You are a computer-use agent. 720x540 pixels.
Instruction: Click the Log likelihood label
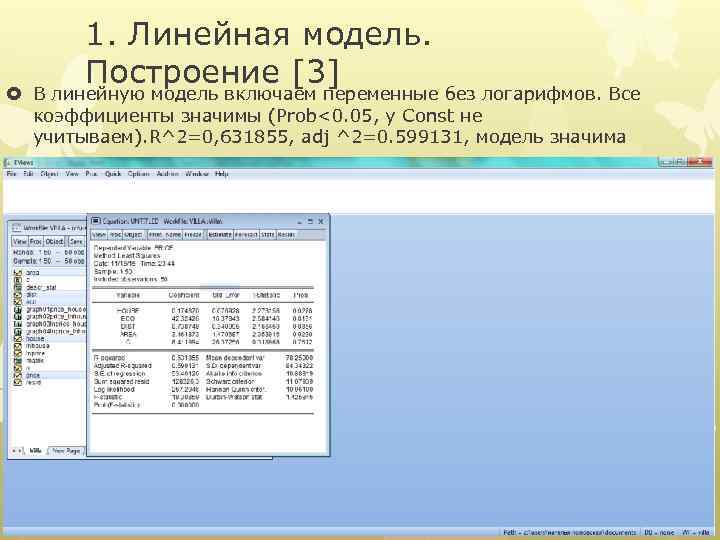click(114, 389)
